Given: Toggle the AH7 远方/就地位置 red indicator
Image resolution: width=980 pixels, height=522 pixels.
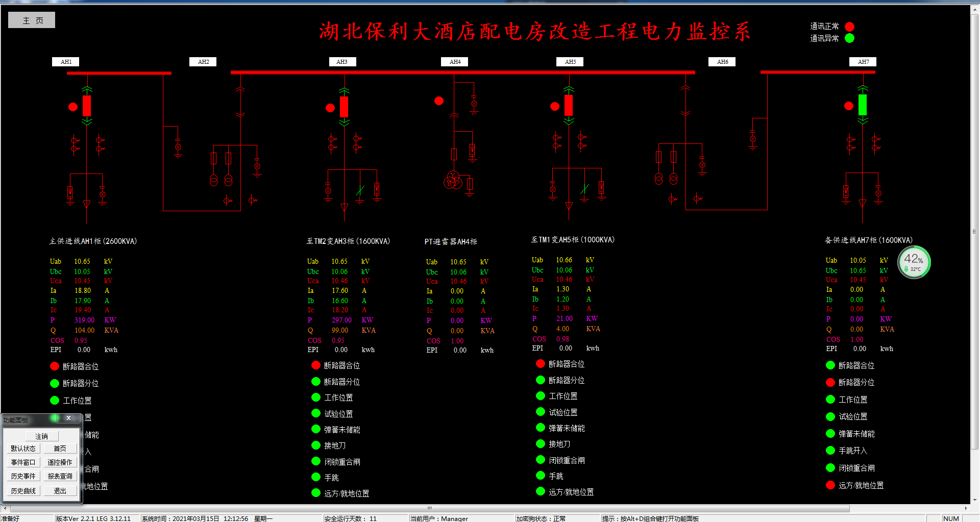Looking at the screenshot, I should [x=830, y=485].
